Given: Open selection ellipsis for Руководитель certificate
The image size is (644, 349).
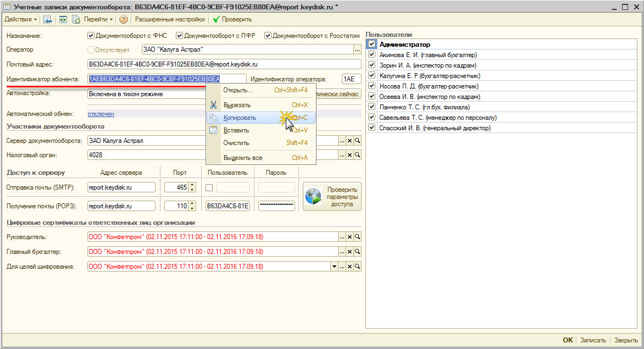Looking at the screenshot, I should [x=342, y=237].
